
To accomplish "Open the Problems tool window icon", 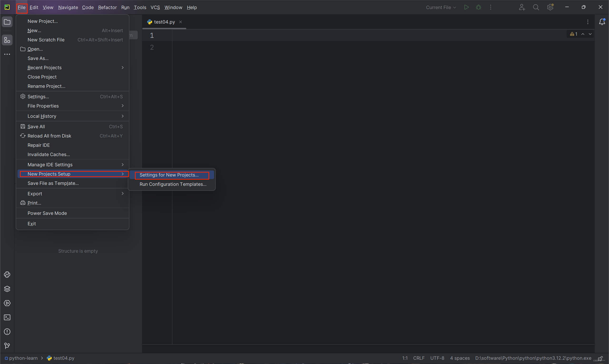I will pos(7,332).
